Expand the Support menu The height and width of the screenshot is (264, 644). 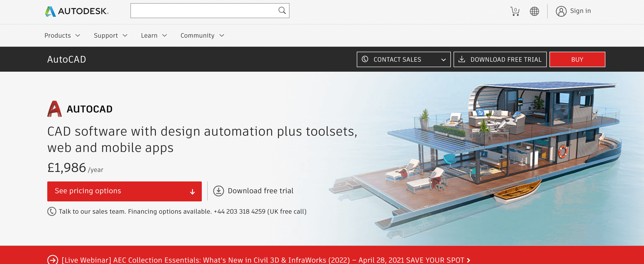tap(110, 35)
